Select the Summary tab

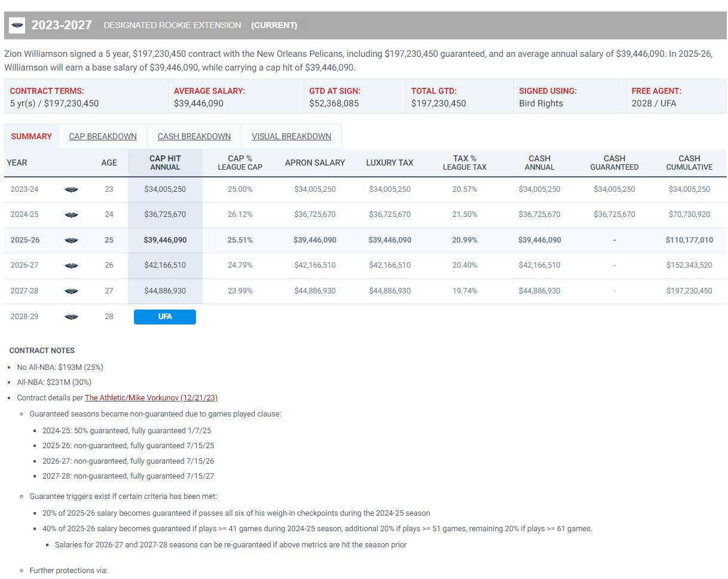coord(31,136)
